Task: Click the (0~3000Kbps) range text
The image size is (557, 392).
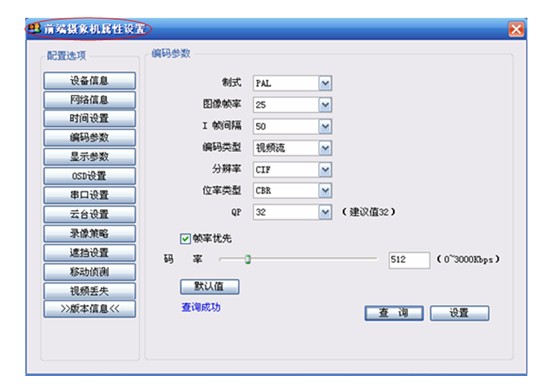Action: pyautogui.click(x=468, y=260)
